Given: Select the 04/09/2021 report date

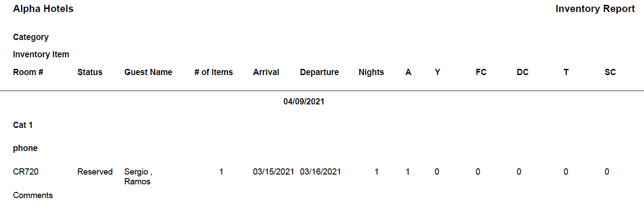Looking at the screenshot, I should [304, 102].
